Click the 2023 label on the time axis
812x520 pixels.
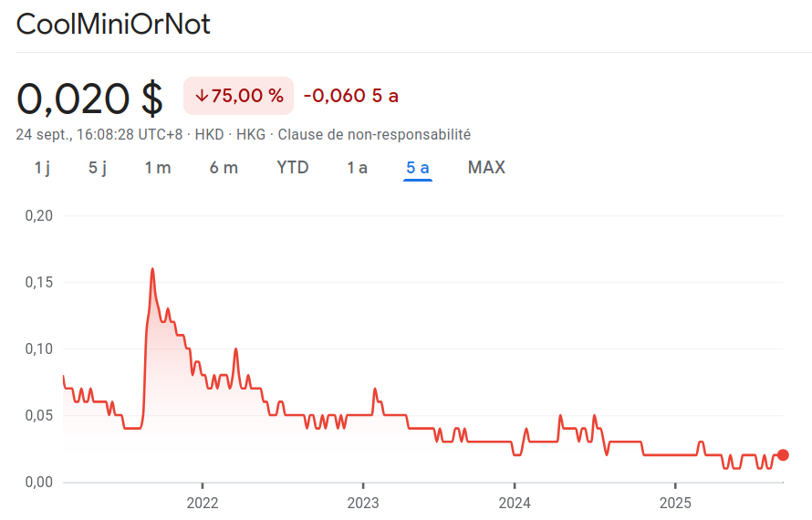pos(363,503)
